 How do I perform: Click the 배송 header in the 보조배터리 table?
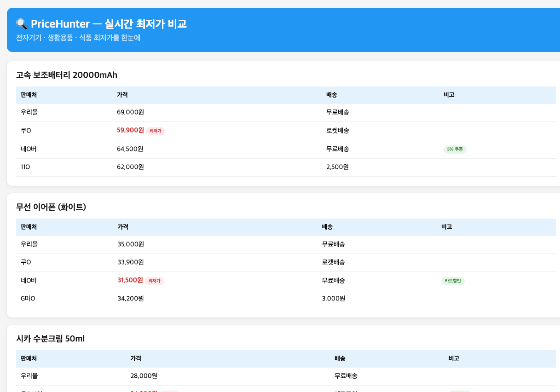coord(332,95)
